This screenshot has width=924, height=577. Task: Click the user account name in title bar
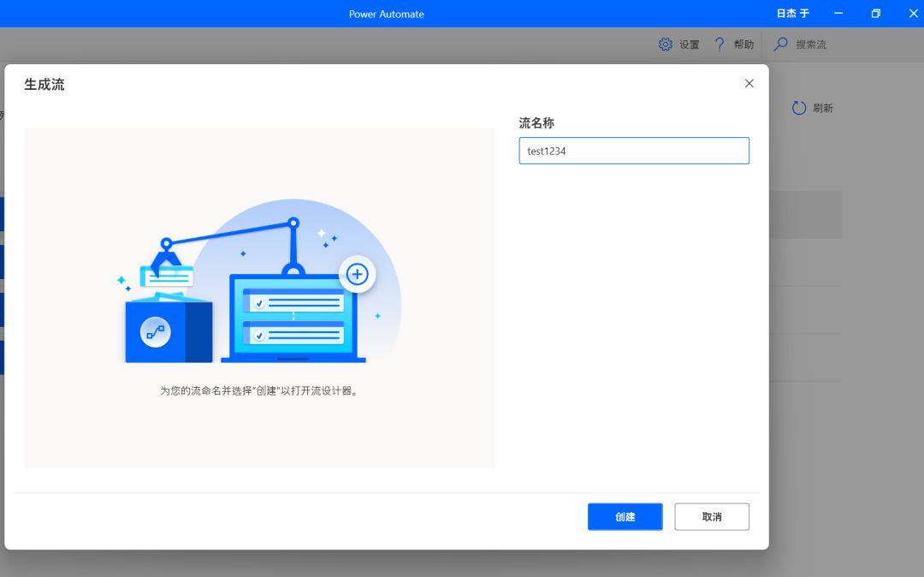pos(792,14)
